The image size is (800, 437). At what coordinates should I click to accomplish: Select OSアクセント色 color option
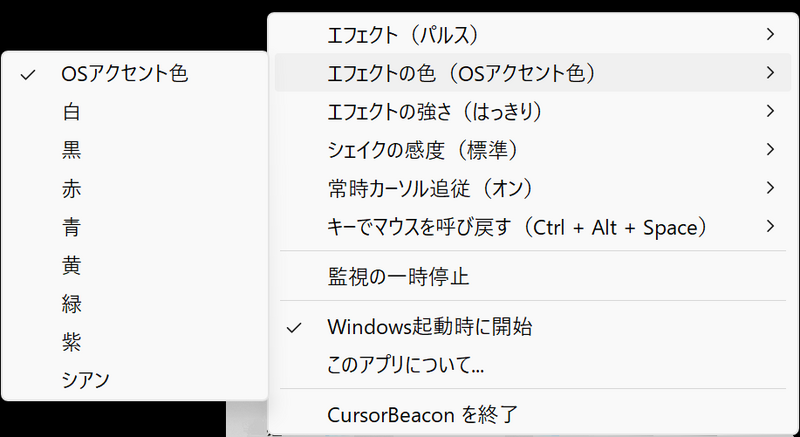[135, 74]
